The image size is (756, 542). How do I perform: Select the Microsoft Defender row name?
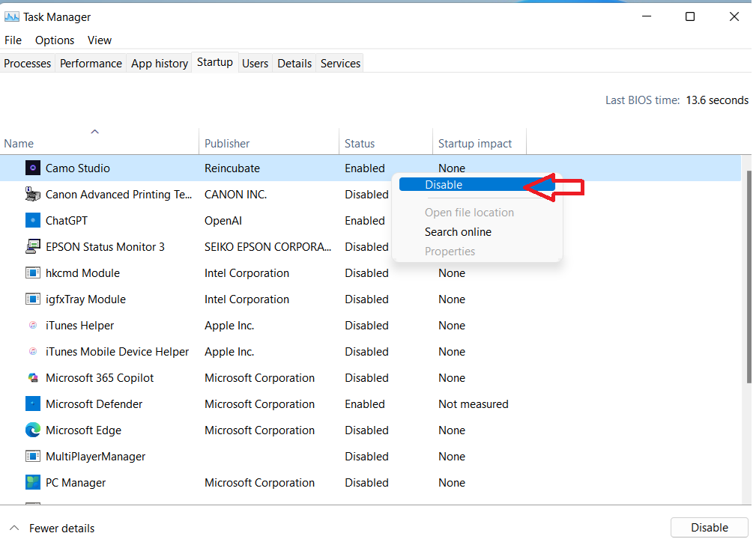[94, 404]
